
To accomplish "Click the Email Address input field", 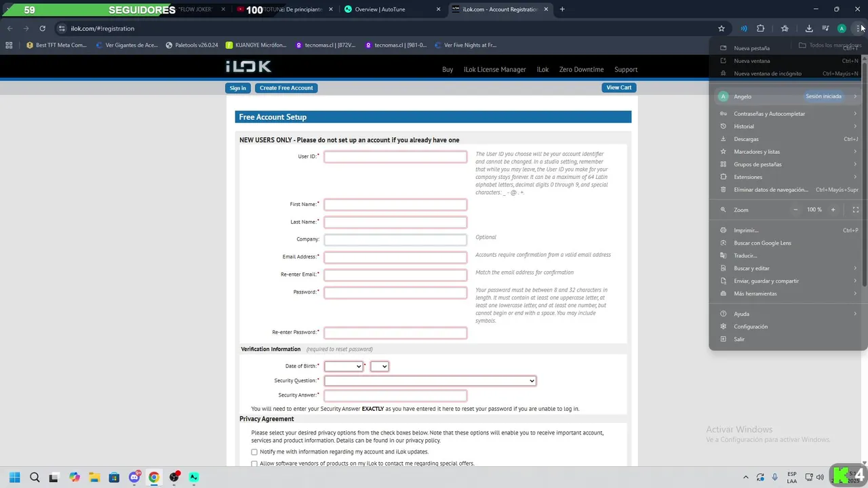I will coord(395,258).
